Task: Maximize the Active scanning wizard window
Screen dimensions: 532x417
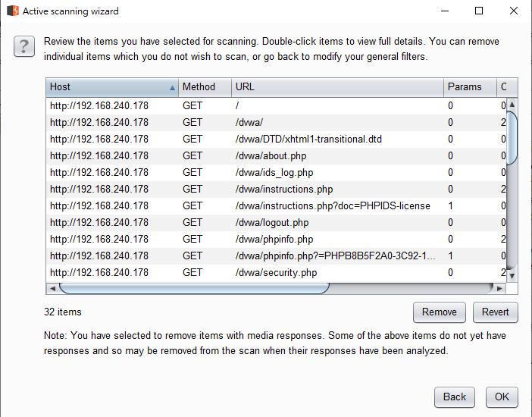Action: click(478, 11)
